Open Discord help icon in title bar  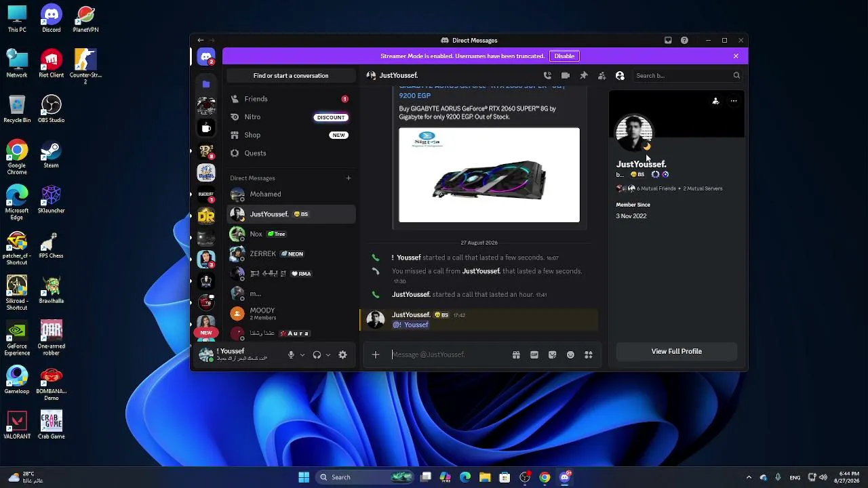(x=684, y=41)
